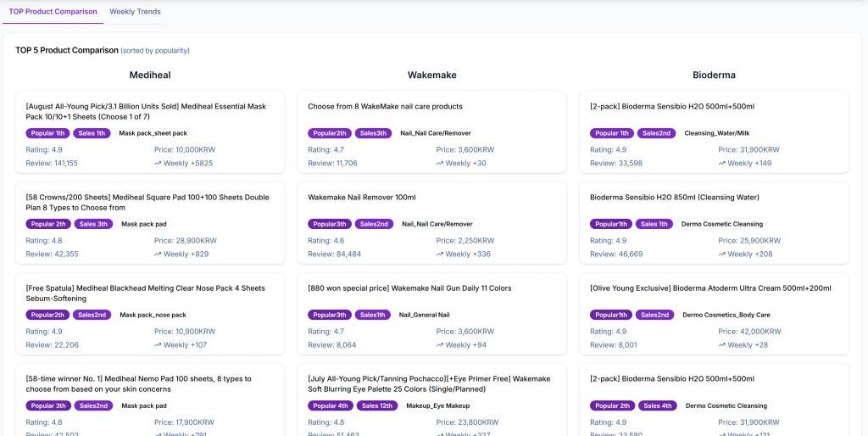Click trend arrow icon beside Weekly +149
868x436 pixels.
722,164
